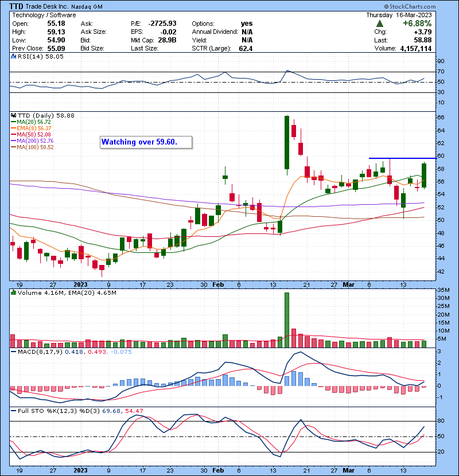459x476 pixels.
Task: Click the RSI(14) 58.05 indicator label
Action: tap(40, 56)
